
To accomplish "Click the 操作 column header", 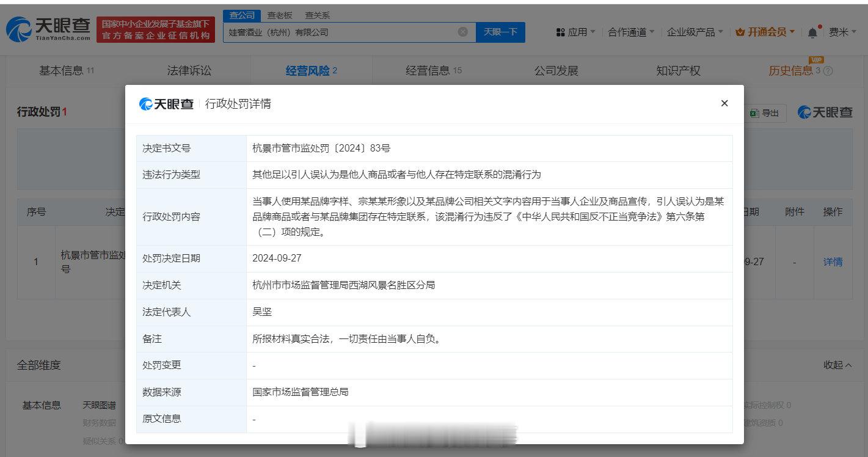I will click(x=833, y=212).
